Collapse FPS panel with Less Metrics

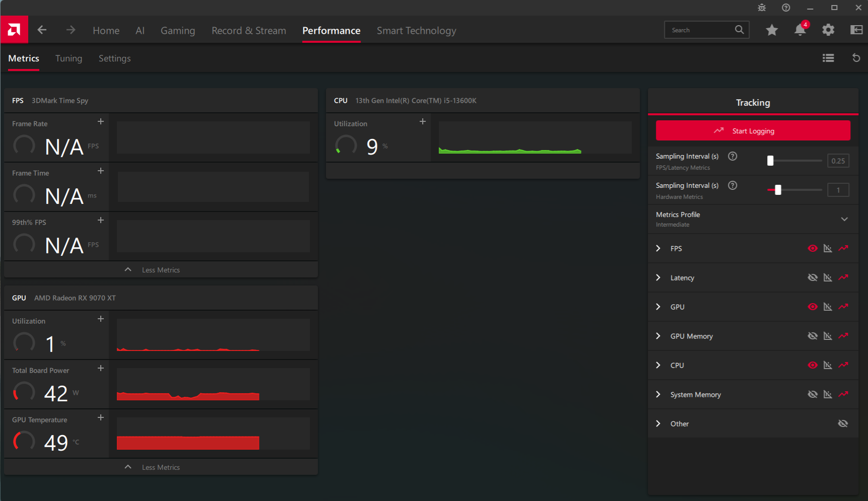pos(161,269)
